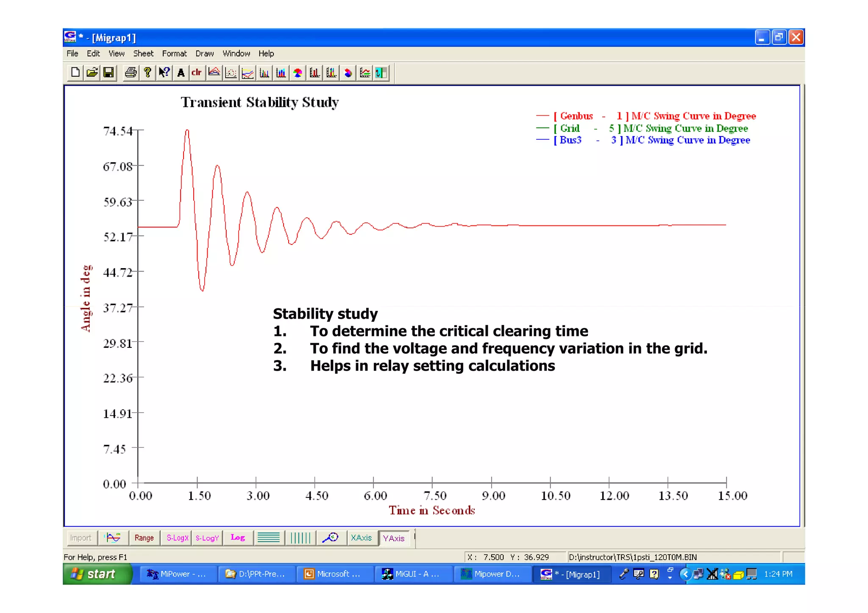Click the Grid 5 green legend entry

(x=642, y=128)
